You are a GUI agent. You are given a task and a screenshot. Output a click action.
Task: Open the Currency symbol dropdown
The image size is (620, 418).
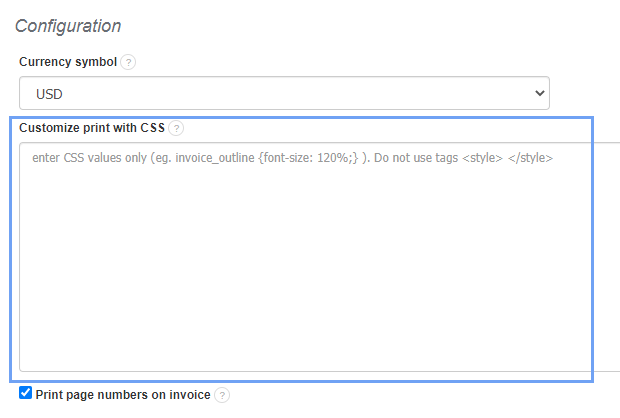284,93
